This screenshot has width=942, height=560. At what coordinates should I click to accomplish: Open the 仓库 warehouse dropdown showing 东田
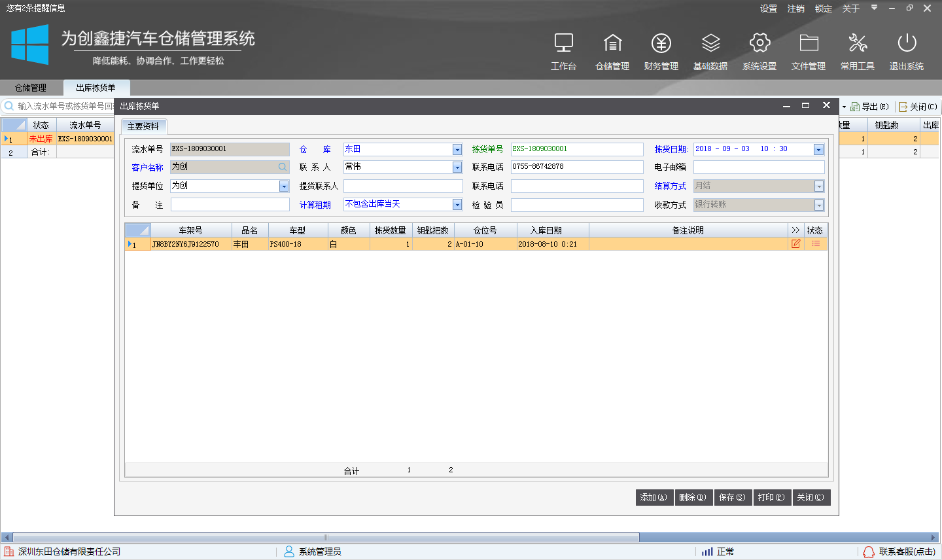click(x=457, y=149)
